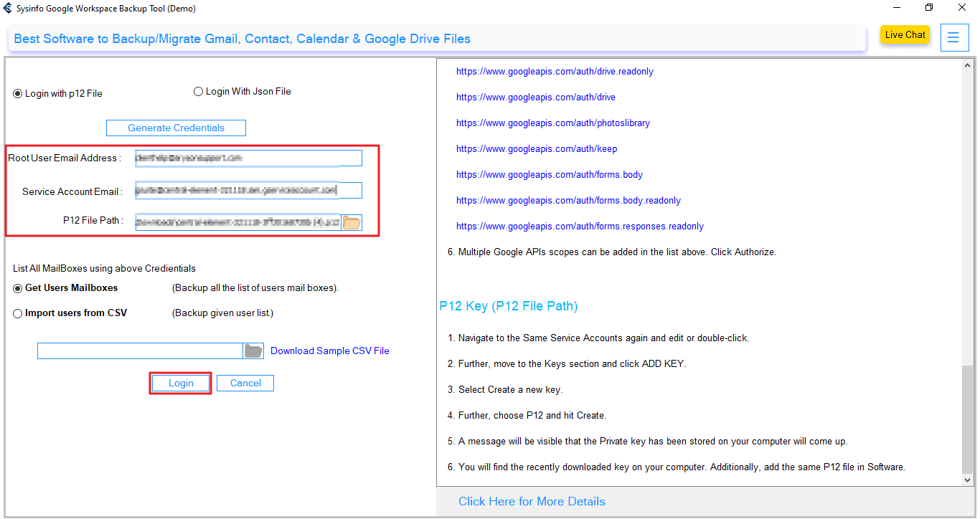Screen dimensions: 980x519
Task: Select Login with p12 File option
Action: (18, 94)
